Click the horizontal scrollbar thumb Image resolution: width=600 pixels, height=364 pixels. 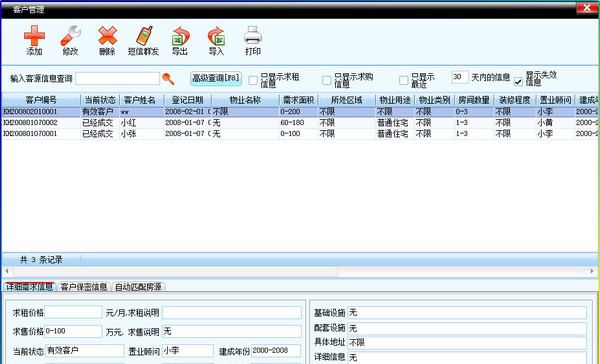[176, 271]
